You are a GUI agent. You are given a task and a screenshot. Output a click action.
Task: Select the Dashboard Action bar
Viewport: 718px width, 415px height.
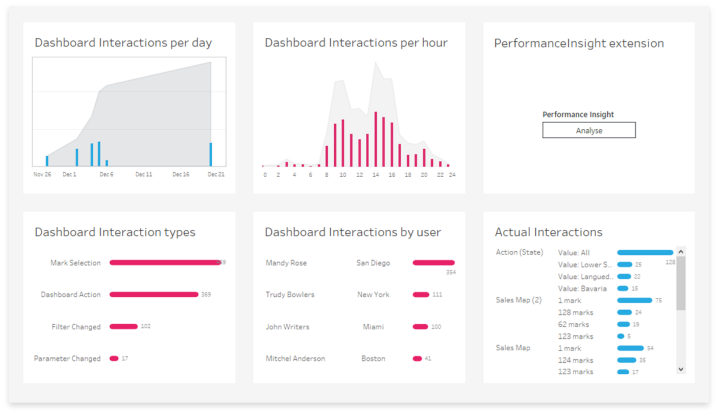[x=153, y=295]
